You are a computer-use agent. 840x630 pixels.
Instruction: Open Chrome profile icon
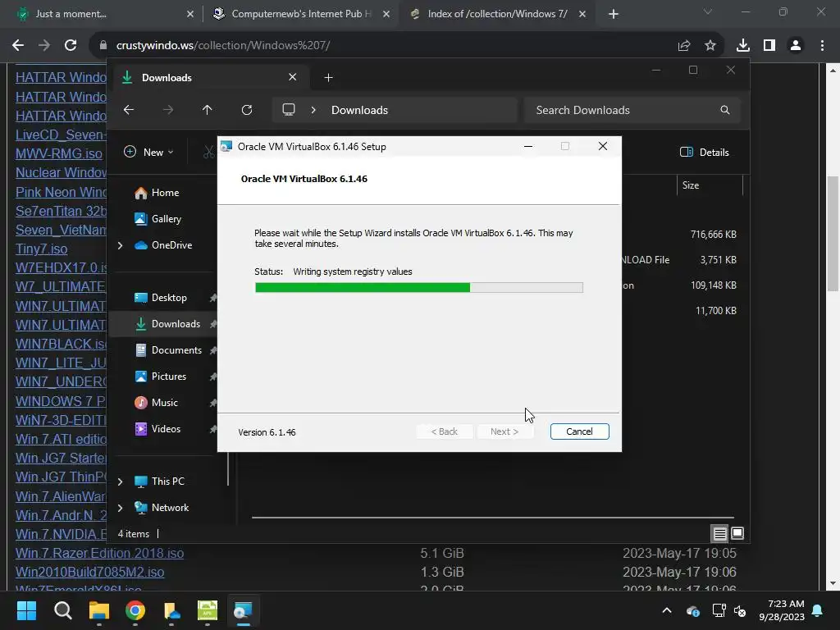(x=796, y=46)
